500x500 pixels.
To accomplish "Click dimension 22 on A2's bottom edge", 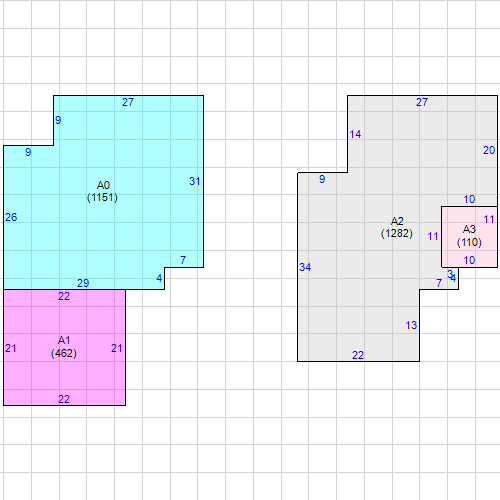I will coord(358,355).
